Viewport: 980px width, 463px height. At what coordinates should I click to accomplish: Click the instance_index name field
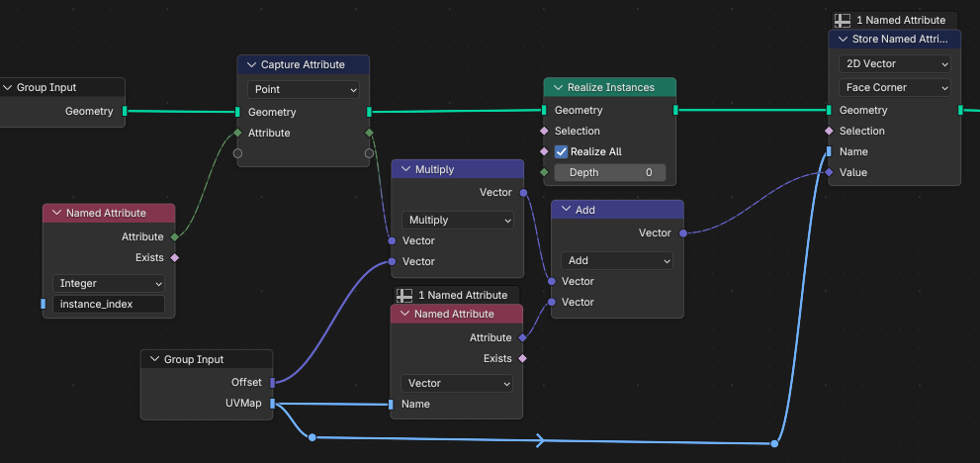pyautogui.click(x=109, y=305)
